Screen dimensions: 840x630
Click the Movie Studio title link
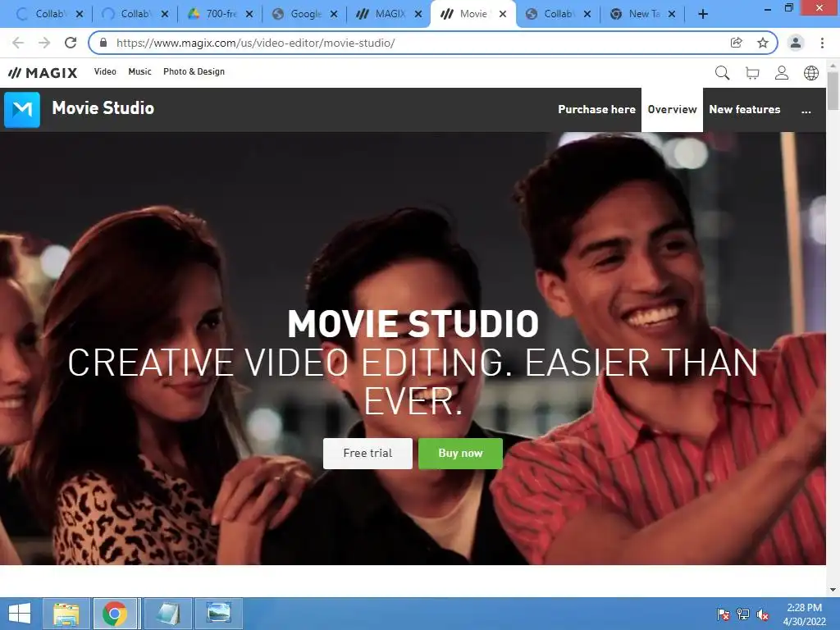103,108
